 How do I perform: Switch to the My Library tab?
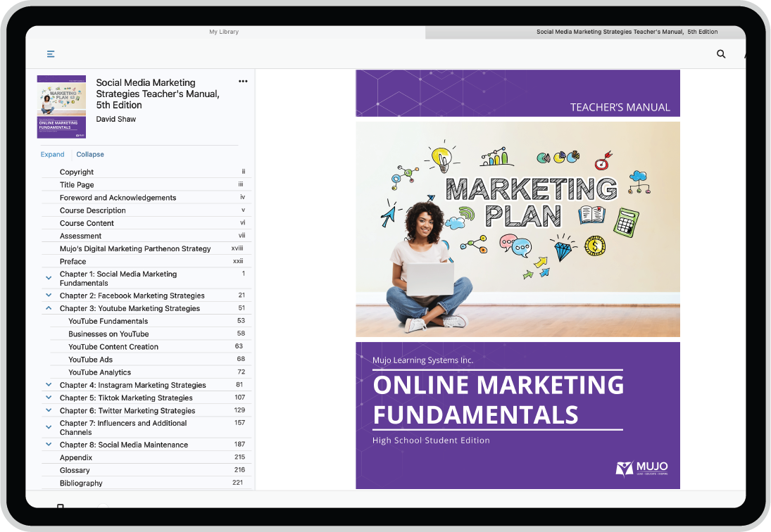point(224,32)
